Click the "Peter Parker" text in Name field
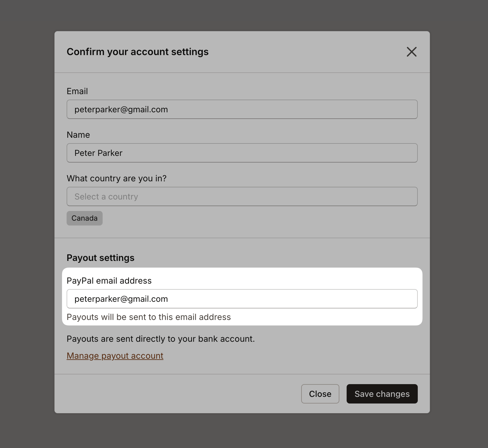The height and width of the screenshot is (448, 488). tap(98, 153)
